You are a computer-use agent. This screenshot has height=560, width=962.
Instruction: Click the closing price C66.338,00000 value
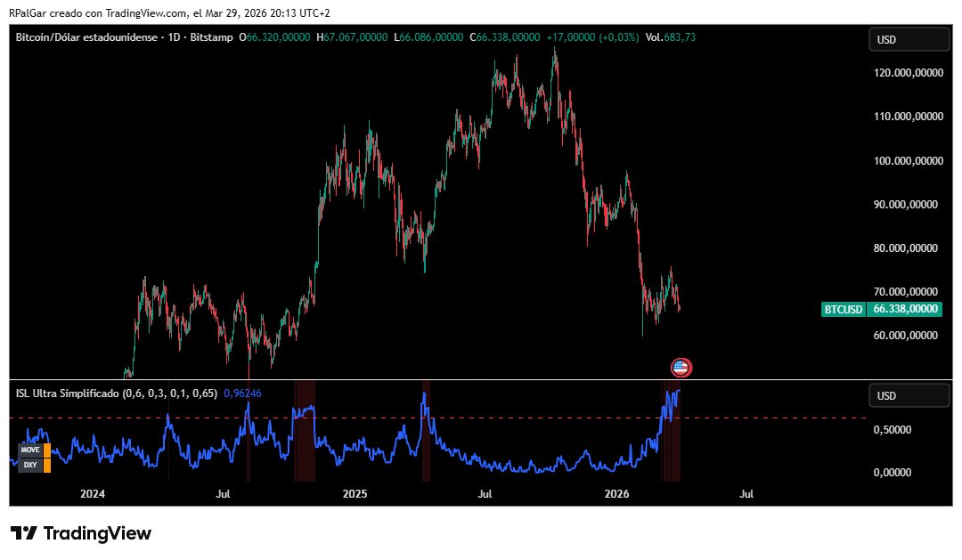click(505, 37)
